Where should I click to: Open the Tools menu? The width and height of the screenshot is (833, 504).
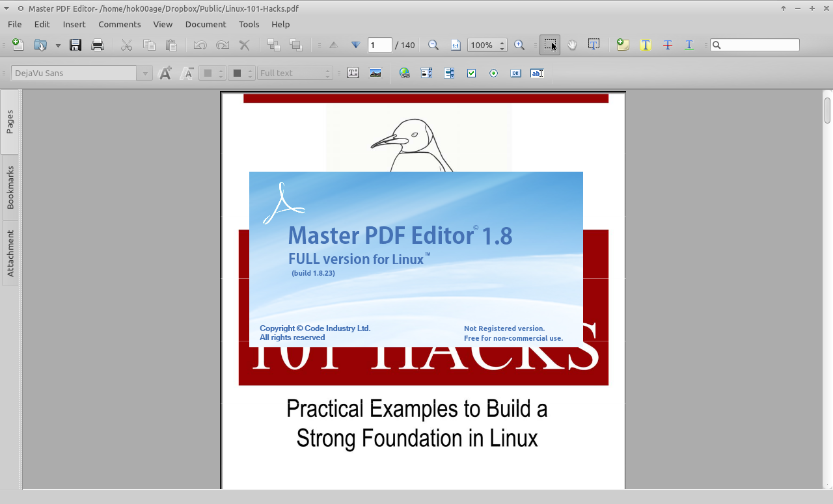pyautogui.click(x=249, y=24)
